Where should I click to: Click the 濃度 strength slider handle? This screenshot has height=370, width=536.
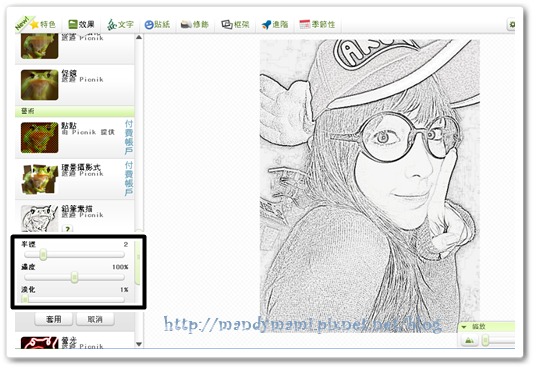[74, 277]
